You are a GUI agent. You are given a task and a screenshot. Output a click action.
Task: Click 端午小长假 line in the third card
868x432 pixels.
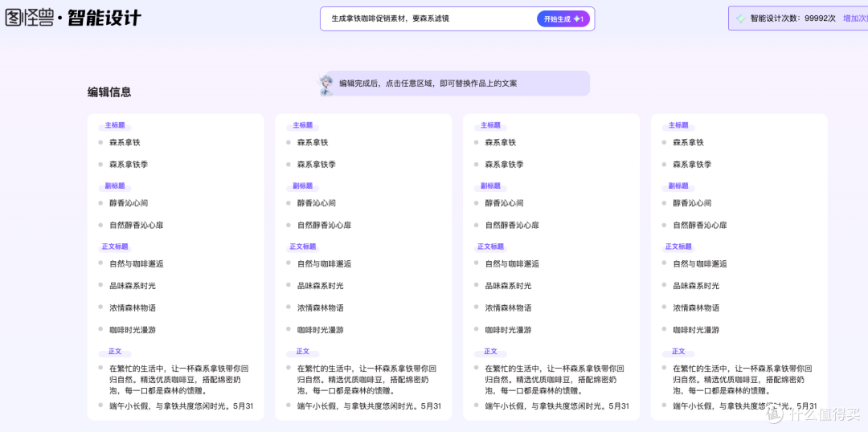tap(557, 406)
